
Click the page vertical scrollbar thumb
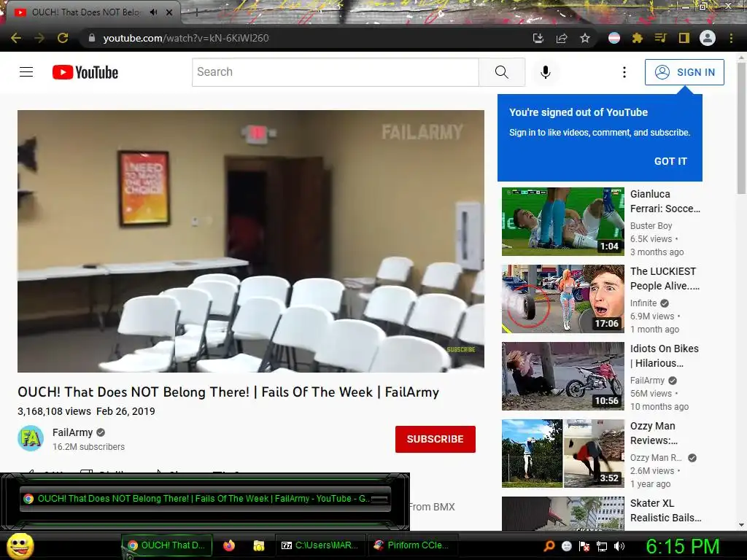click(741, 128)
